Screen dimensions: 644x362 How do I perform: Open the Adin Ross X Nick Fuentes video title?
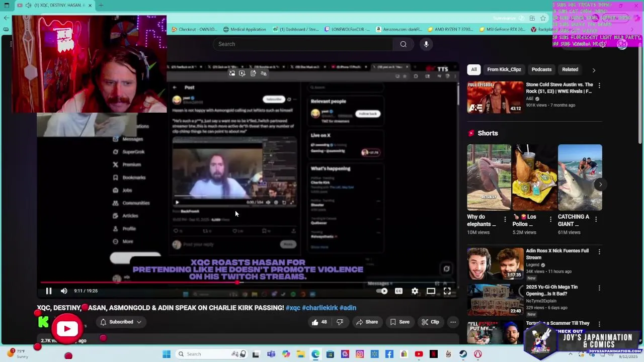pos(557,254)
